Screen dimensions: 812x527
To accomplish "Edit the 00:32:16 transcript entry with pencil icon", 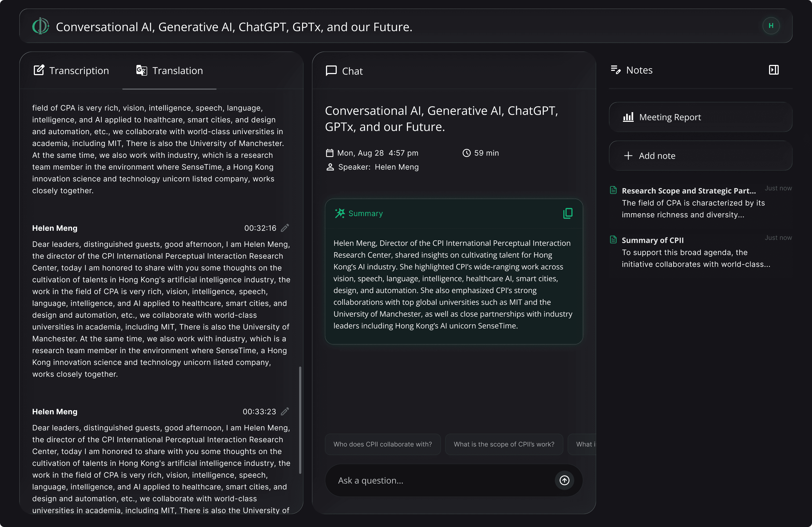I will point(285,228).
